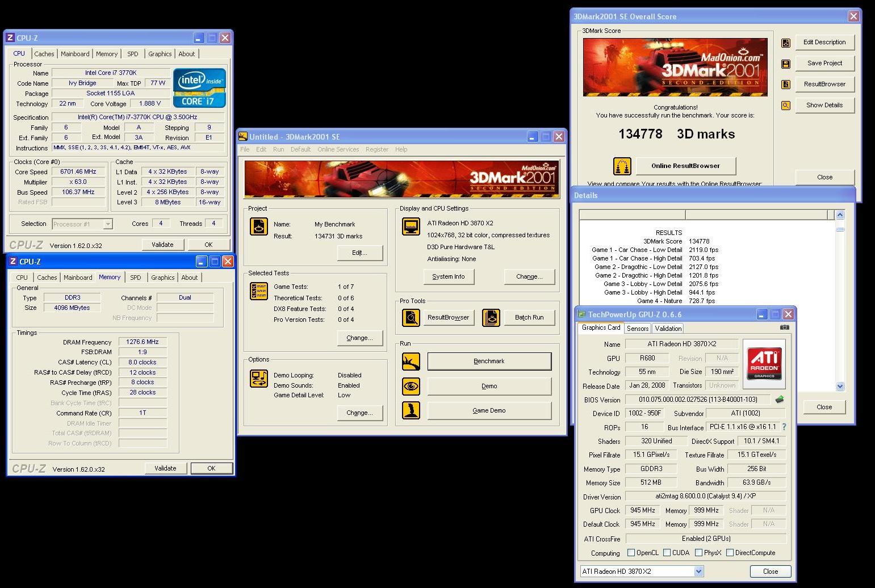Click the Batch Run icon

[491, 318]
